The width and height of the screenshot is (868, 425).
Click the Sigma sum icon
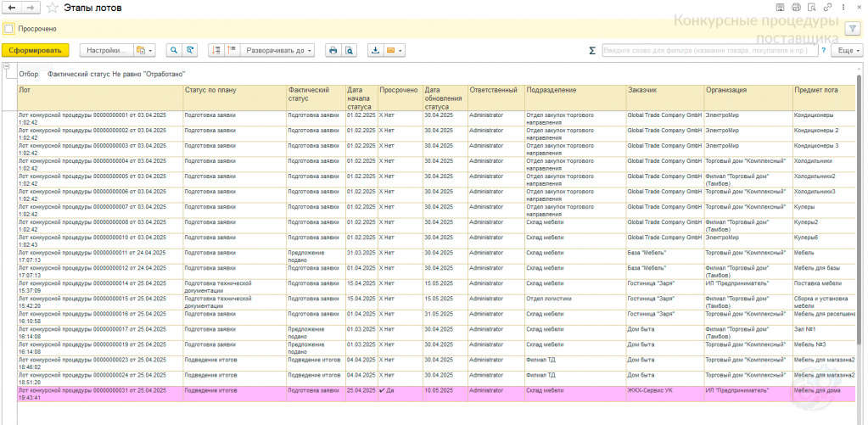click(x=592, y=50)
